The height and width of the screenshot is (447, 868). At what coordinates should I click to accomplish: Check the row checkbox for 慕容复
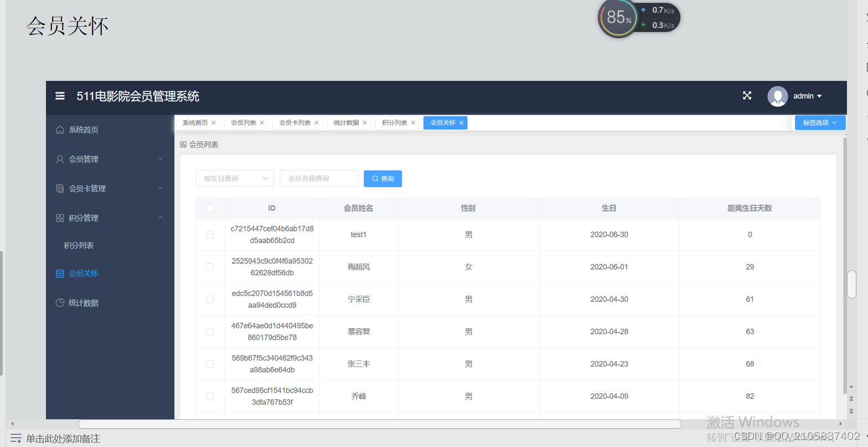coord(210,332)
